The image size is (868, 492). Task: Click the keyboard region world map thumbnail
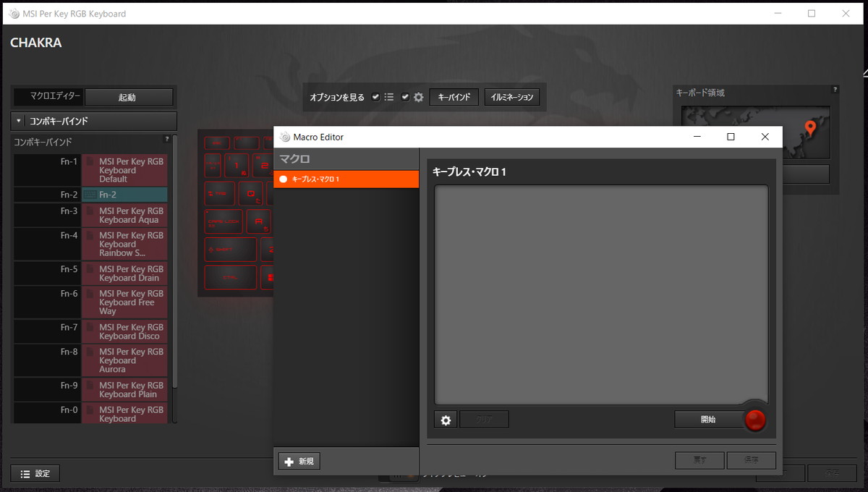tap(756, 132)
